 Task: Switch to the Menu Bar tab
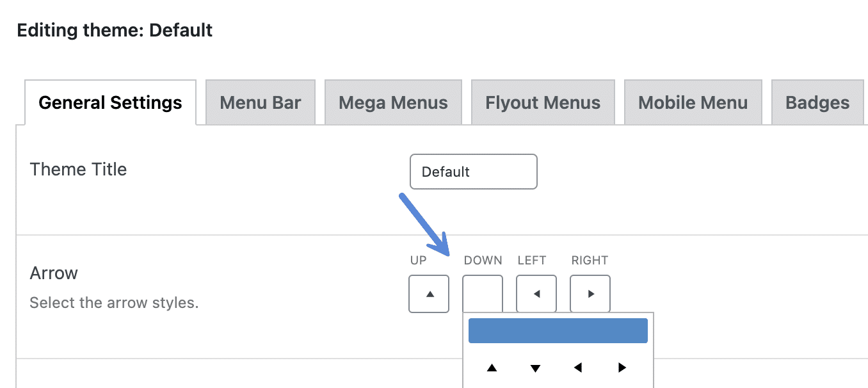tap(260, 102)
